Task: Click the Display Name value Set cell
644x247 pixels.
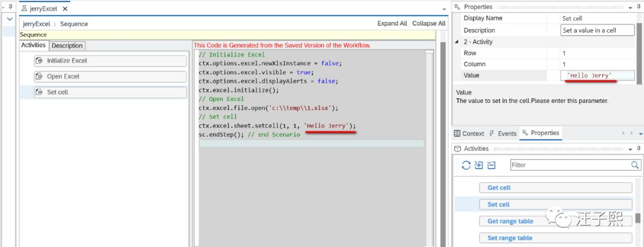Action: pos(572,18)
